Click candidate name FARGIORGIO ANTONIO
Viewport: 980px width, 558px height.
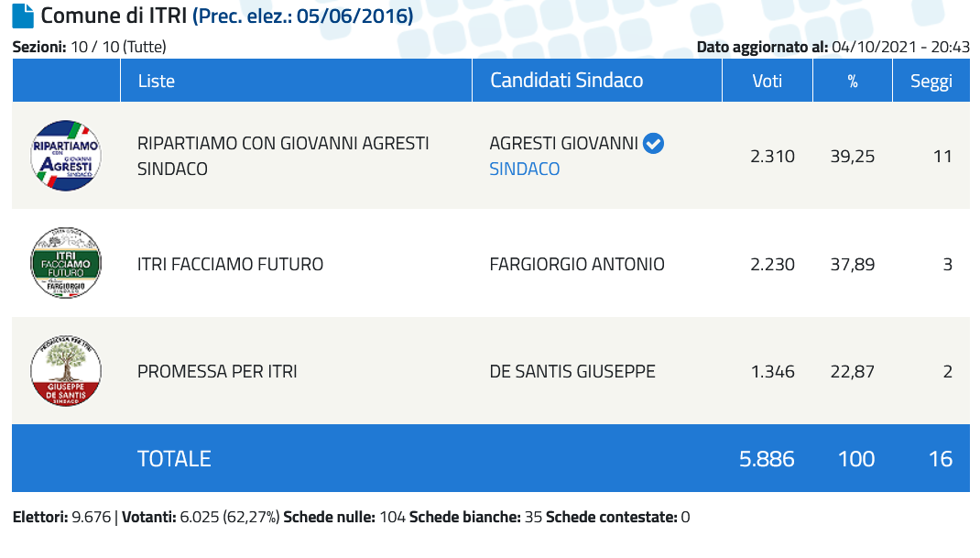[x=577, y=264]
